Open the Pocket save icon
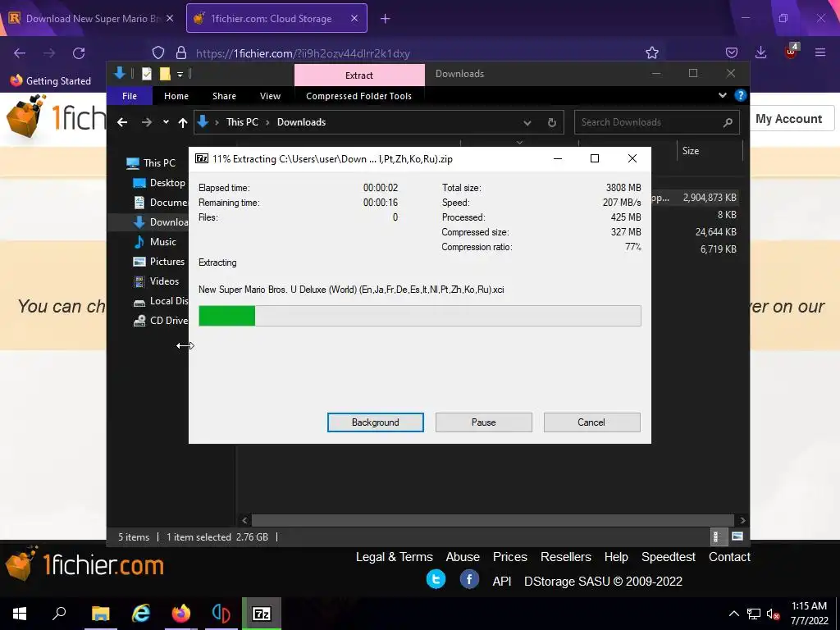 (x=731, y=52)
